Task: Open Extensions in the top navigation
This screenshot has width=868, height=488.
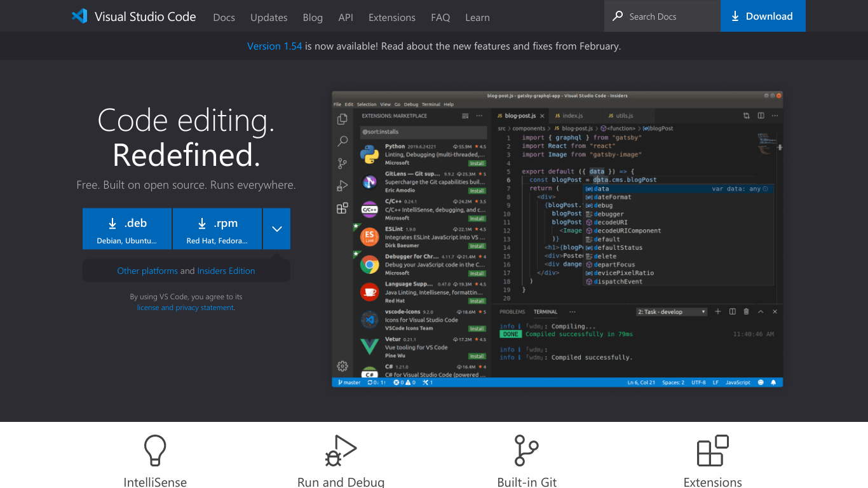Action: pyautogui.click(x=392, y=17)
